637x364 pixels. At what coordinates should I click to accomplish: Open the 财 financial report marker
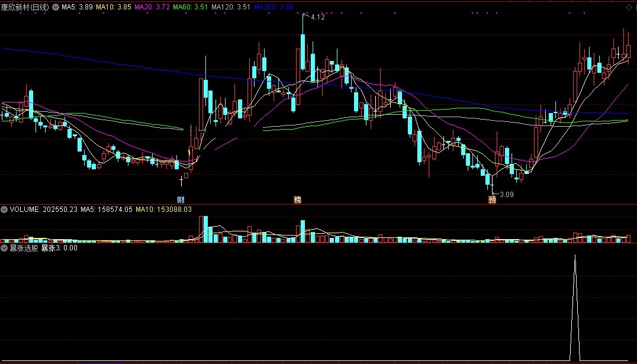[x=181, y=200]
